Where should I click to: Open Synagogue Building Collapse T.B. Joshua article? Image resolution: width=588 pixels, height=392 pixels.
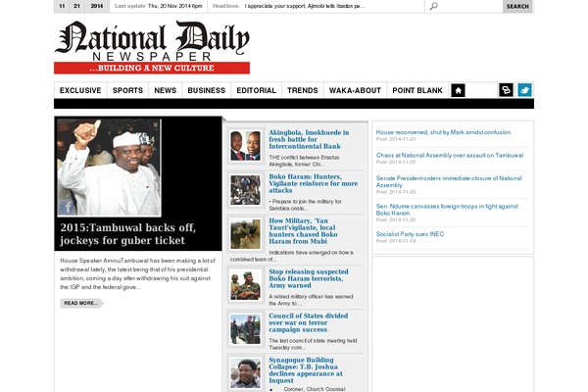[306, 370]
